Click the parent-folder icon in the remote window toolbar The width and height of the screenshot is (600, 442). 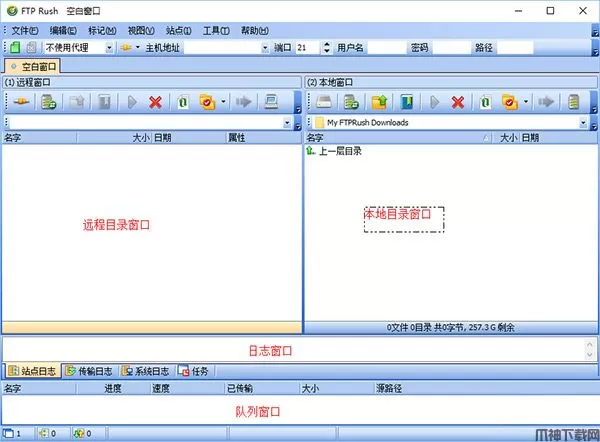(x=77, y=102)
